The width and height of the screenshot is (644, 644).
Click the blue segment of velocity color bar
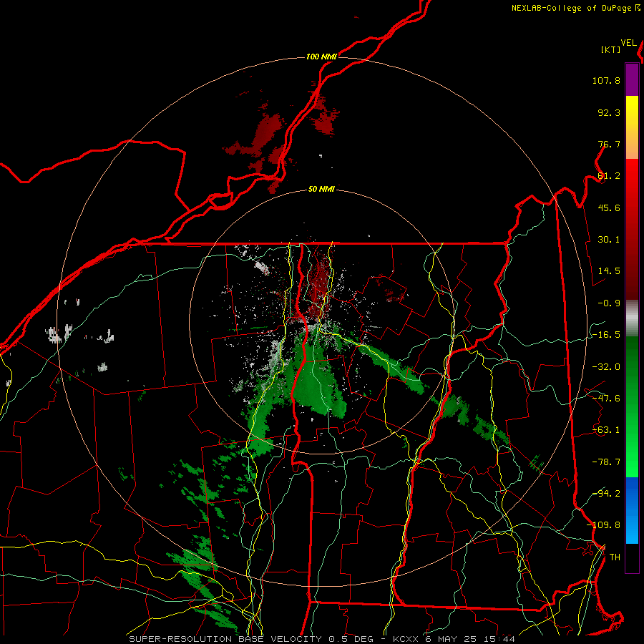[632, 510]
